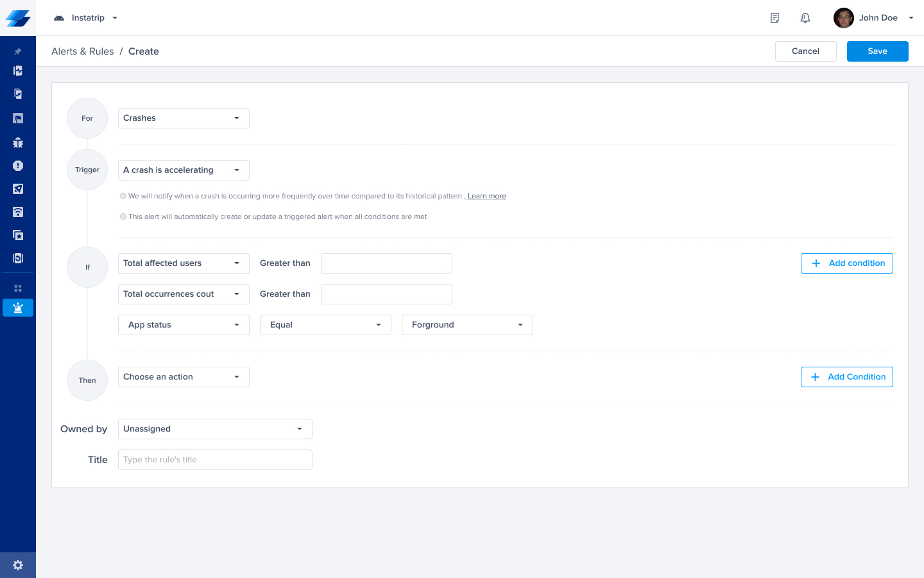Click the Cancel button

pyautogui.click(x=805, y=51)
